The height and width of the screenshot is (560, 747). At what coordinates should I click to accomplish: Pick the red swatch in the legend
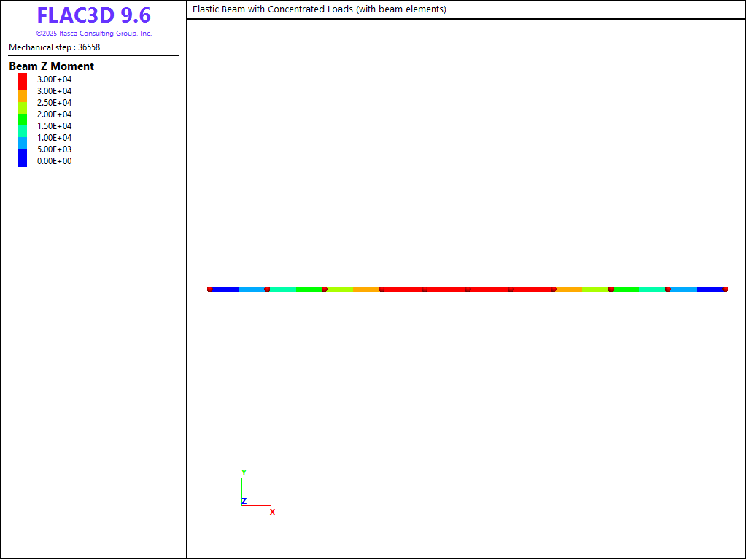pyautogui.click(x=23, y=81)
